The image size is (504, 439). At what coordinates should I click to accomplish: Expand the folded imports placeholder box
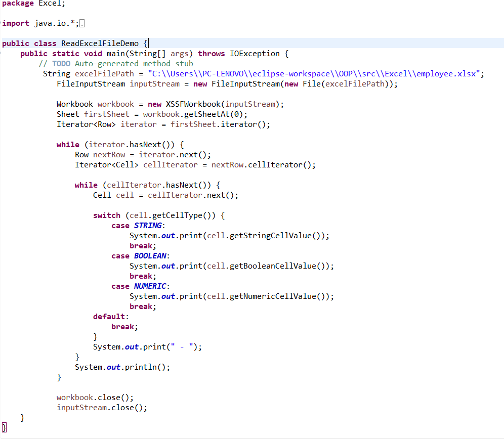82,23
